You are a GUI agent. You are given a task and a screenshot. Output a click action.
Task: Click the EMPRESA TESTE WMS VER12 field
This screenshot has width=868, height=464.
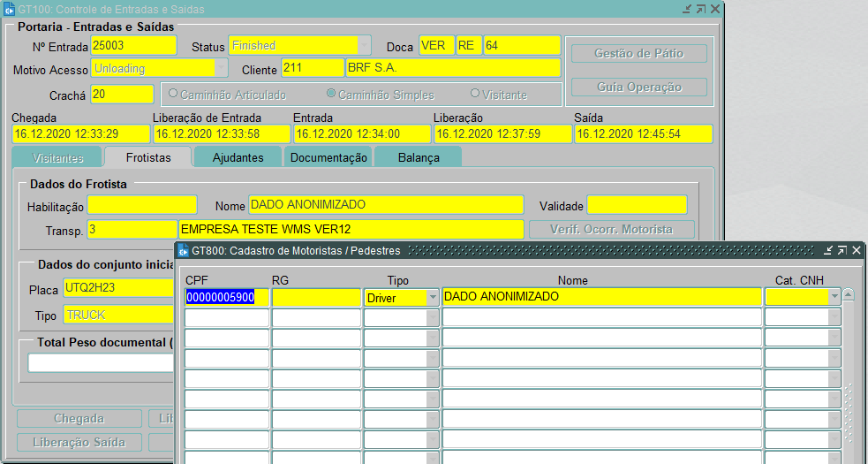pos(351,230)
